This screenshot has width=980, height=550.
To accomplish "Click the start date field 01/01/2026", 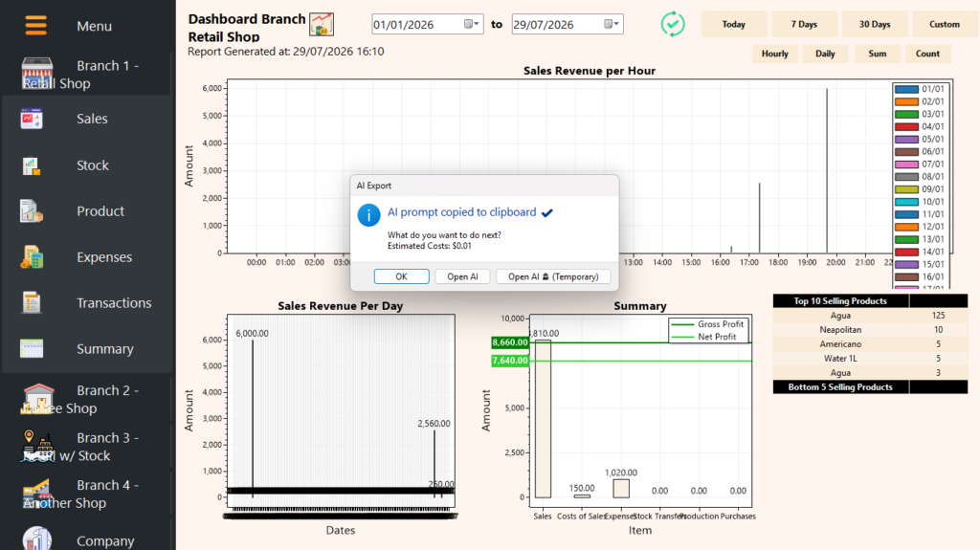I will [x=428, y=24].
